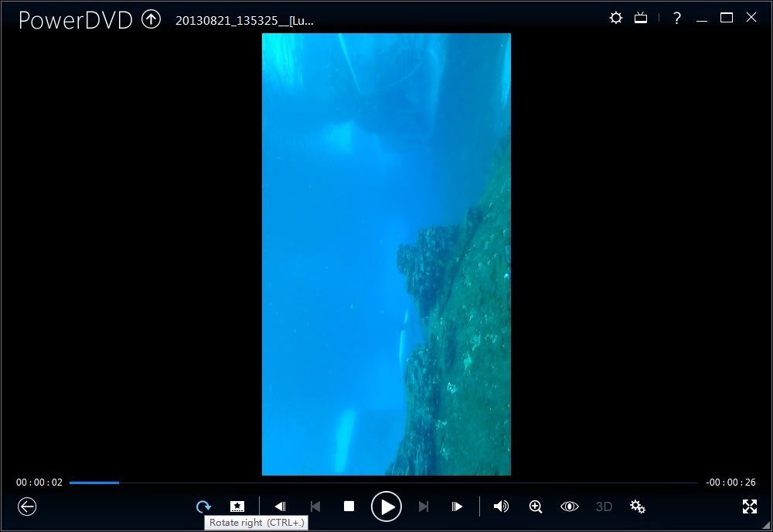Viewport: 773px width, 532px height.
Task: Mute the volume speaker icon
Action: tap(501, 506)
